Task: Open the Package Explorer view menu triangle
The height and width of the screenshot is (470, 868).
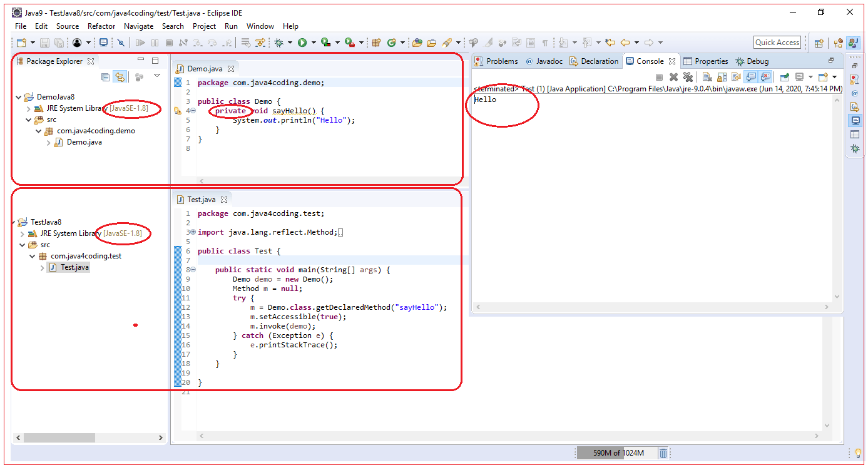Action: pos(157,75)
